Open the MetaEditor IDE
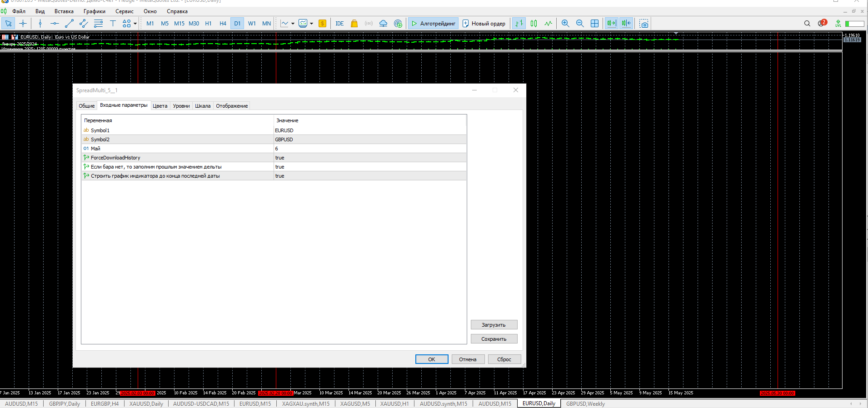 click(x=339, y=24)
